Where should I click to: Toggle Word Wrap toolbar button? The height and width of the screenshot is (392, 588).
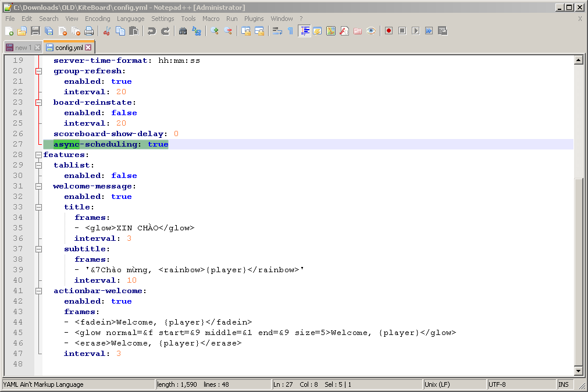click(x=277, y=31)
